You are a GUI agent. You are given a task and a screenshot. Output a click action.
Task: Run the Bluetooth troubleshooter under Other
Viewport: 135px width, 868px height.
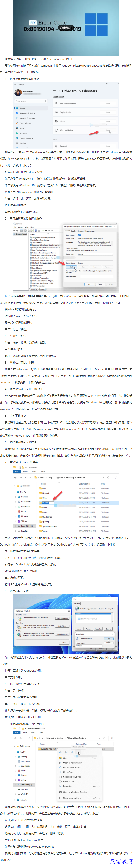pos(108,146)
